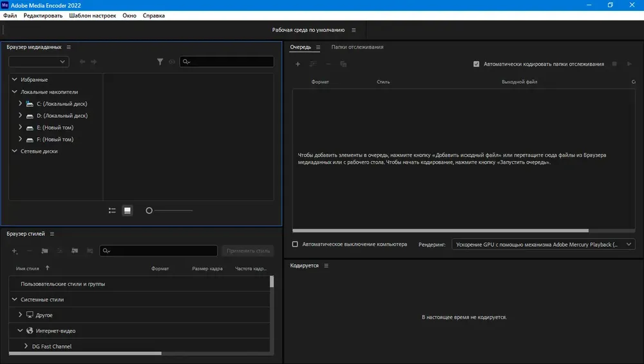Open the Encoding panel menu icon
The image size is (644, 364).
pyautogui.click(x=326, y=266)
